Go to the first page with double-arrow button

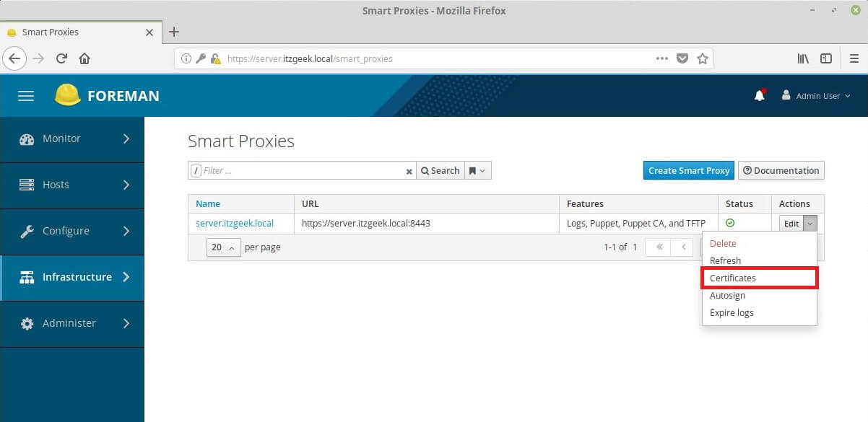[659, 247]
